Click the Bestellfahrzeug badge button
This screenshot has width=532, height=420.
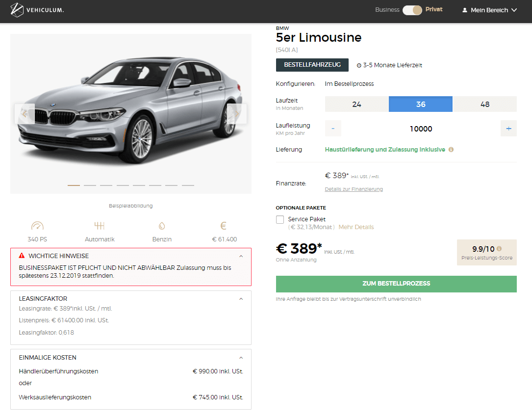(x=312, y=65)
